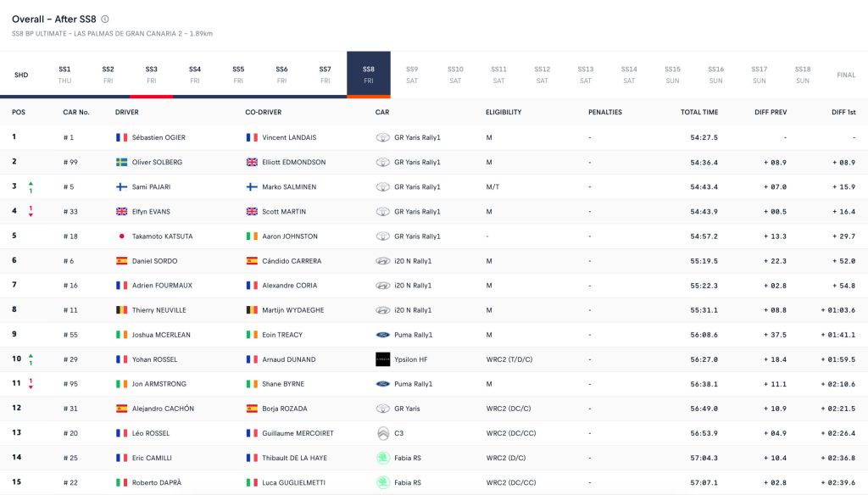The image size is (868, 495).
Task: Open driver Sébastien OGIER's entry
Action: [159, 137]
